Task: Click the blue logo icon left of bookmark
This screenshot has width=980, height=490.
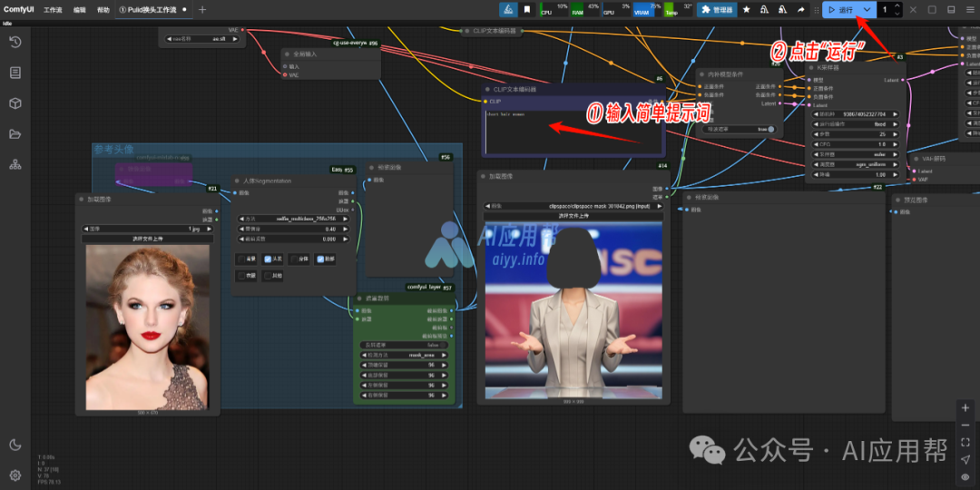Action: [x=508, y=9]
